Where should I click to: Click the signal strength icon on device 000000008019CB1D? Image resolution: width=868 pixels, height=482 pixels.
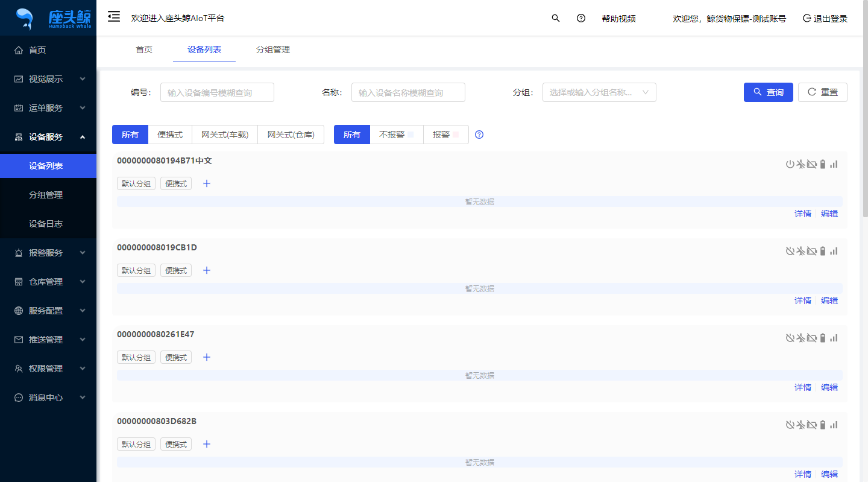834,251
